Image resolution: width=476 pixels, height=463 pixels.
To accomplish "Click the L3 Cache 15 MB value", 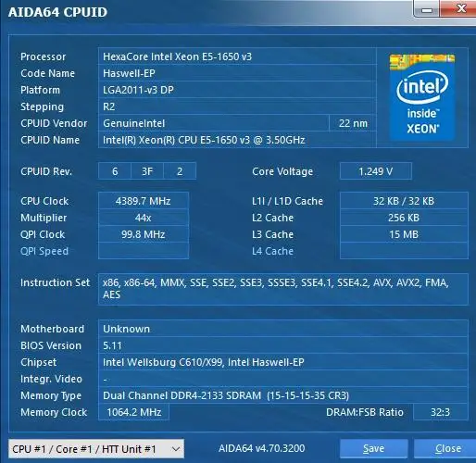I will click(x=404, y=234).
